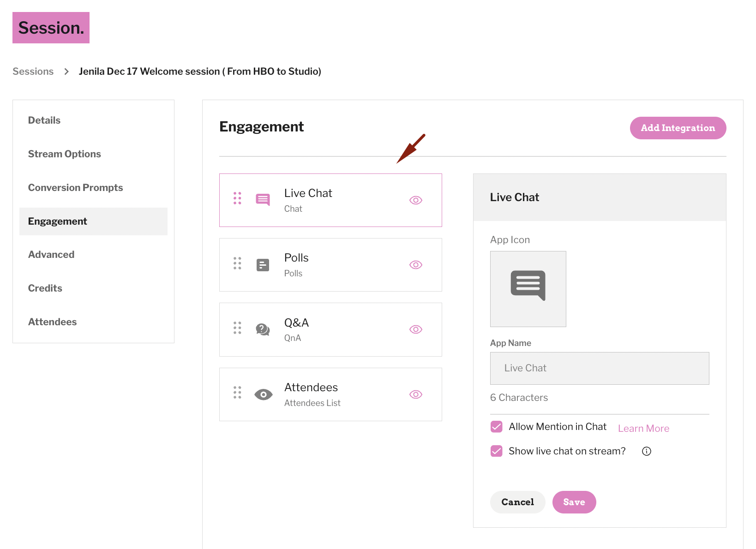
Task: Open the Details section
Action: (44, 120)
